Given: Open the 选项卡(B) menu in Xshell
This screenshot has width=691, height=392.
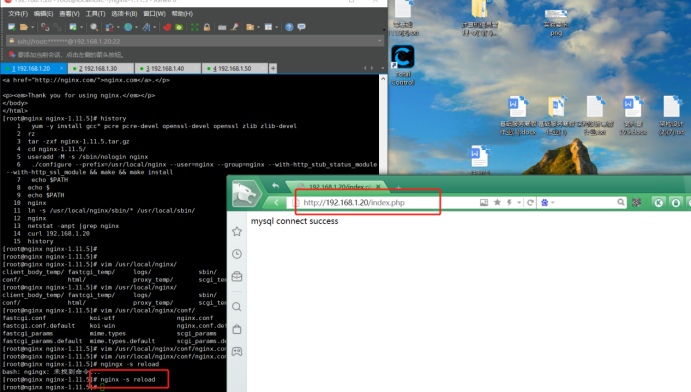Looking at the screenshot, I should click(x=124, y=14).
